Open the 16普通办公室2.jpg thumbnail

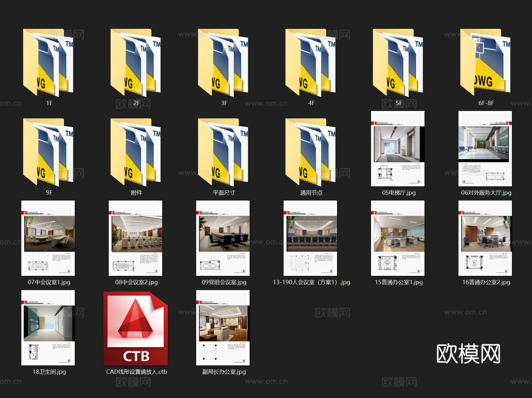pyautogui.click(x=485, y=238)
